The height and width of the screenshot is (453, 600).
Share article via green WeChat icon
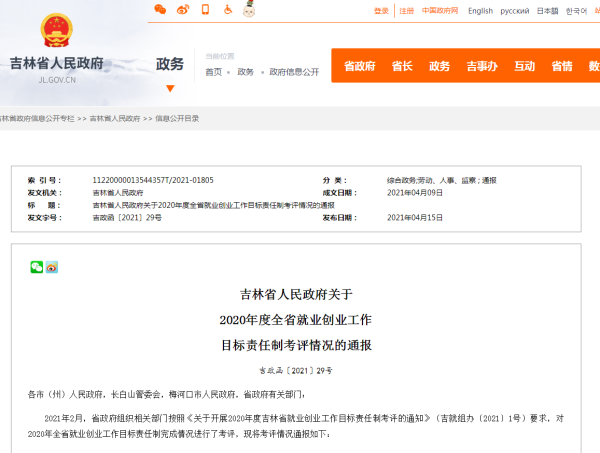pos(37,267)
